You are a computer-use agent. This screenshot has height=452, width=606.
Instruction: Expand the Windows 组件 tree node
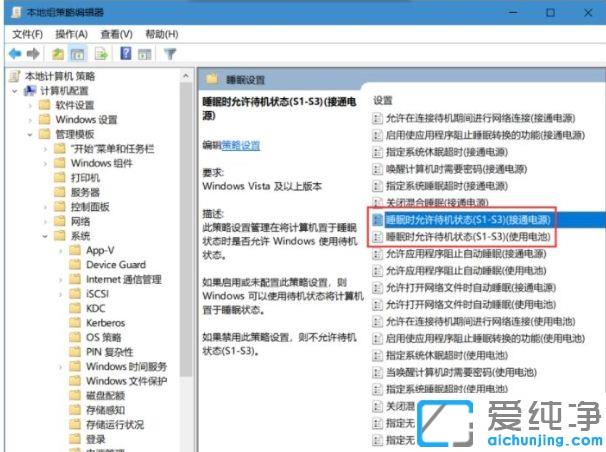(45, 163)
